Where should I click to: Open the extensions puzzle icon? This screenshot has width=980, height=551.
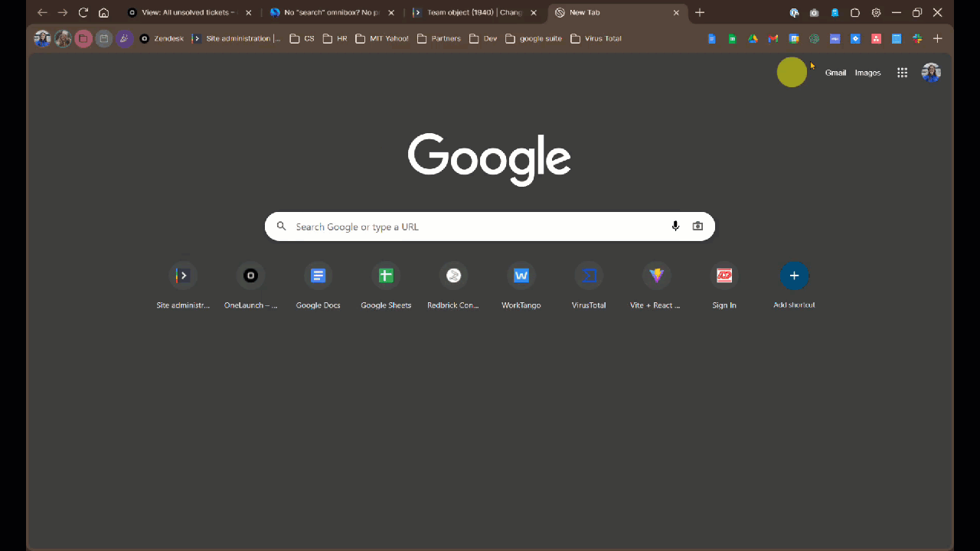click(855, 13)
